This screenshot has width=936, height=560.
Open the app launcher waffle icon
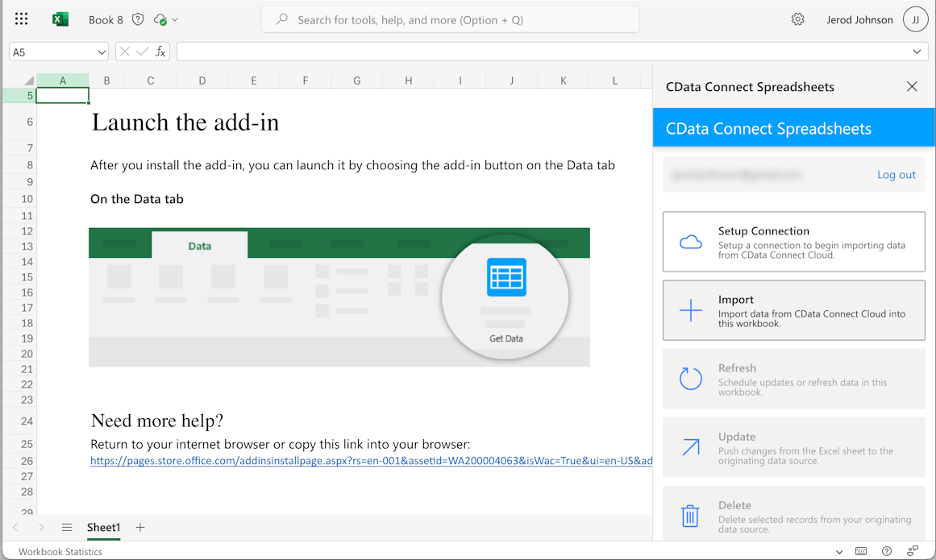click(22, 19)
